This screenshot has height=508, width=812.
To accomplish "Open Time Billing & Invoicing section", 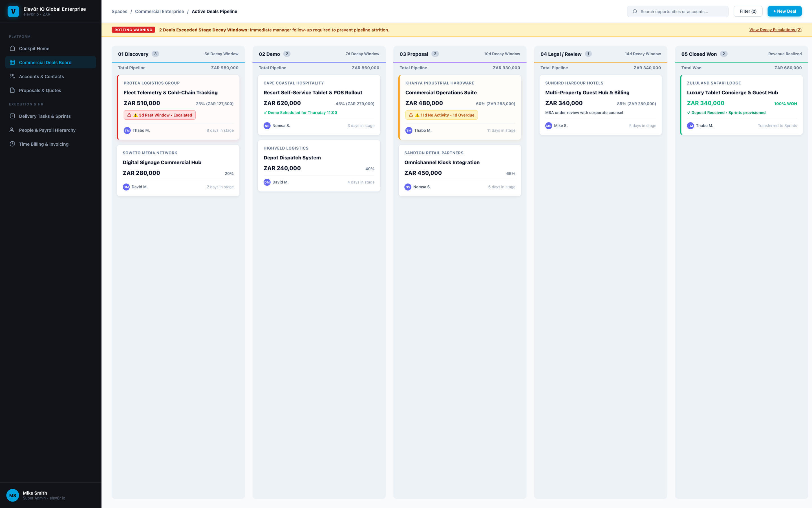I will (x=51, y=144).
